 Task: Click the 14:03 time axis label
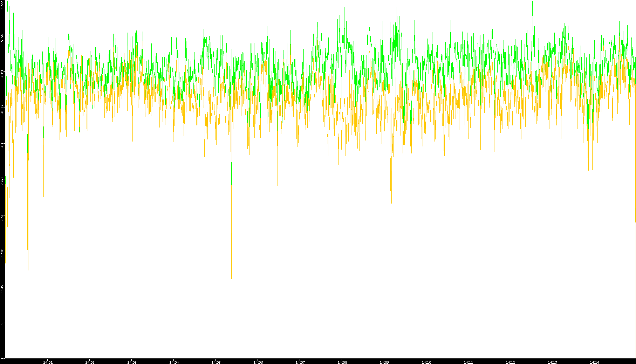click(x=132, y=362)
